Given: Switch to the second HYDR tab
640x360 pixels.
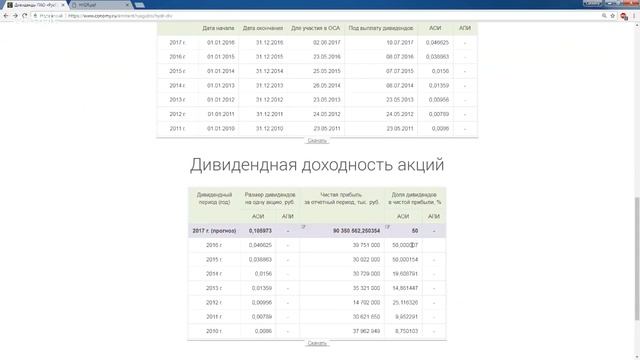Looking at the screenshot, I should [100, 5].
